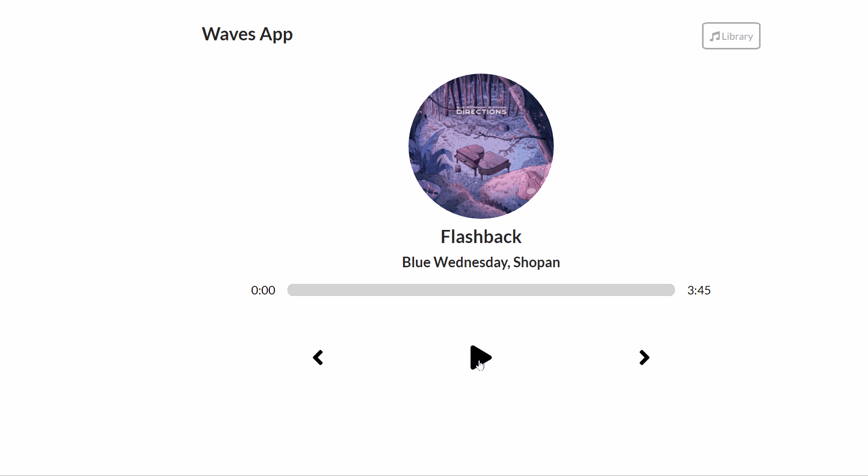Click the circular Directions album artwork
The image size is (868, 476).
pos(481,146)
